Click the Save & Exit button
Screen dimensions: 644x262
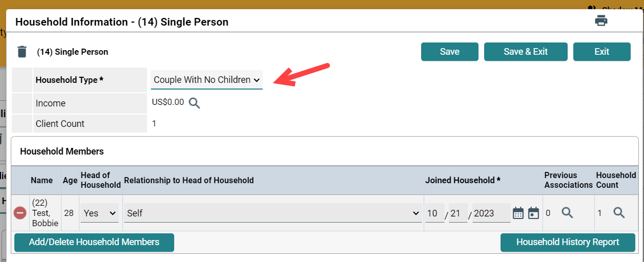click(526, 52)
